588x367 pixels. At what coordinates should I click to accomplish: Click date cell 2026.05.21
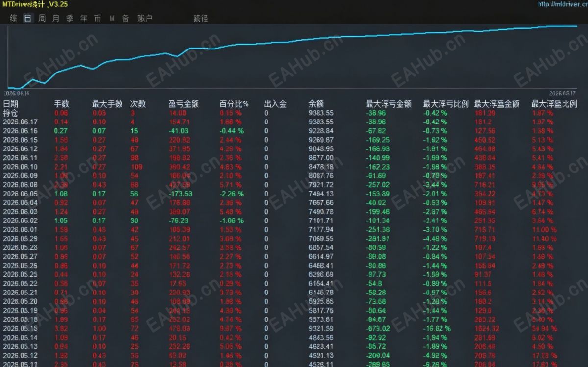(20, 293)
